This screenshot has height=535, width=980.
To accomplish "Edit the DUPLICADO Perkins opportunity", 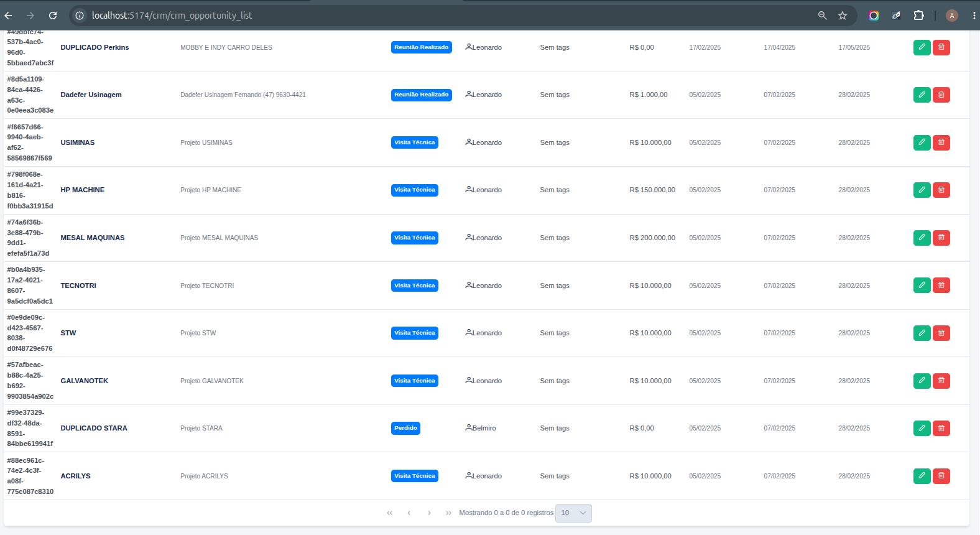I will click(x=922, y=47).
